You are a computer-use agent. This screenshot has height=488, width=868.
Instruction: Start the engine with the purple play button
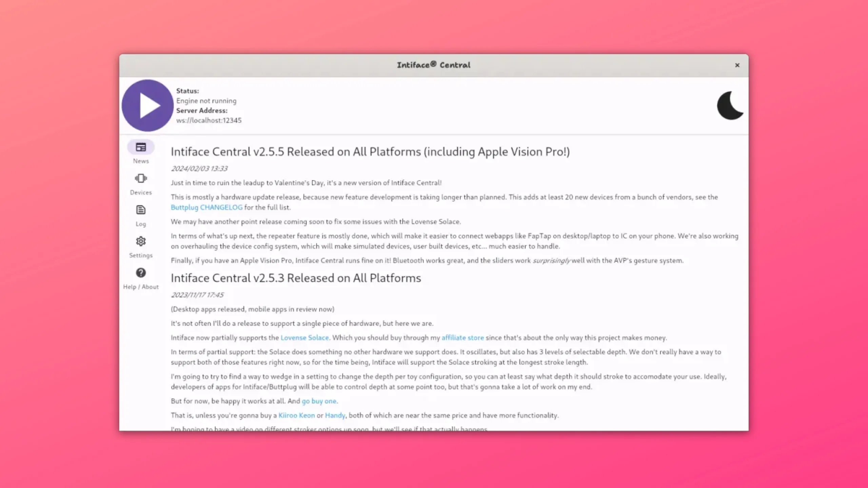pos(147,105)
